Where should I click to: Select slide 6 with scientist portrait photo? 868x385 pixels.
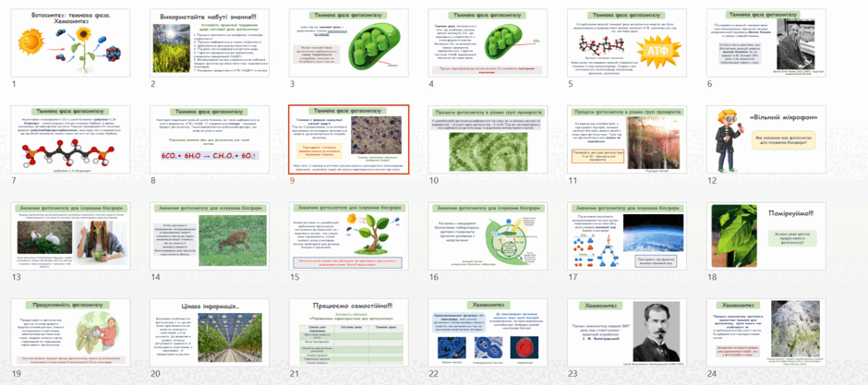tap(766, 42)
